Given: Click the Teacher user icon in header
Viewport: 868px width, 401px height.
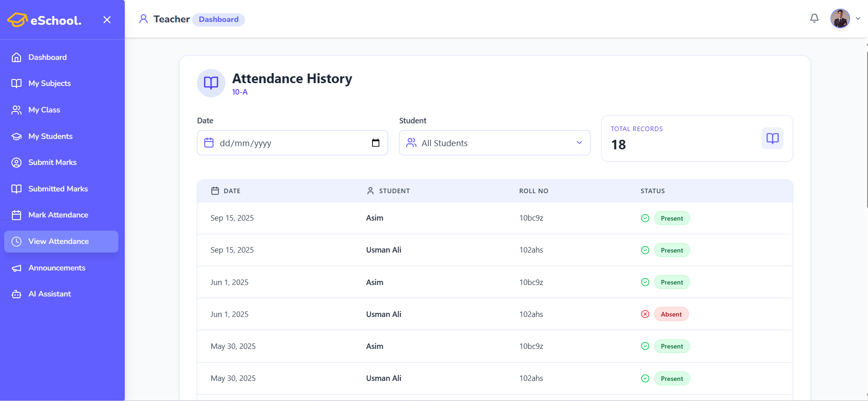Looking at the screenshot, I should [144, 19].
